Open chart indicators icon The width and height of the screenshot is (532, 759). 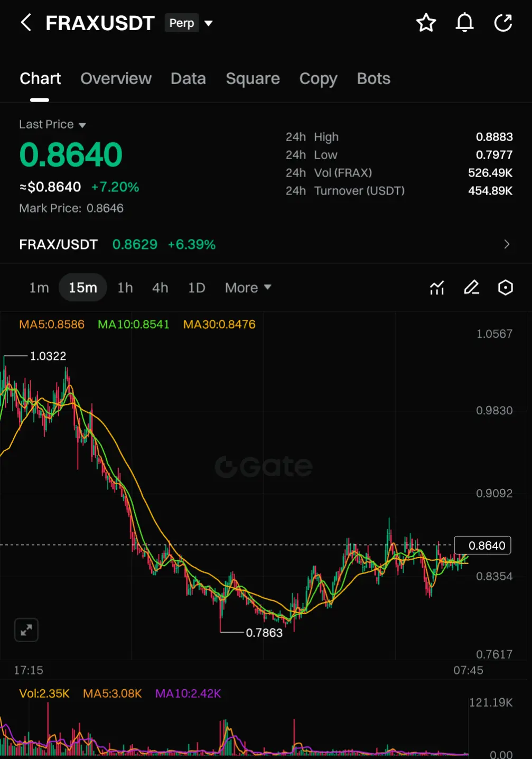pos(437,288)
